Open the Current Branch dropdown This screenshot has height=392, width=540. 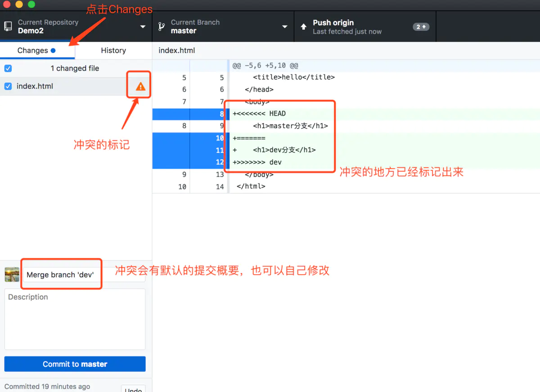click(x=284, y=27)
